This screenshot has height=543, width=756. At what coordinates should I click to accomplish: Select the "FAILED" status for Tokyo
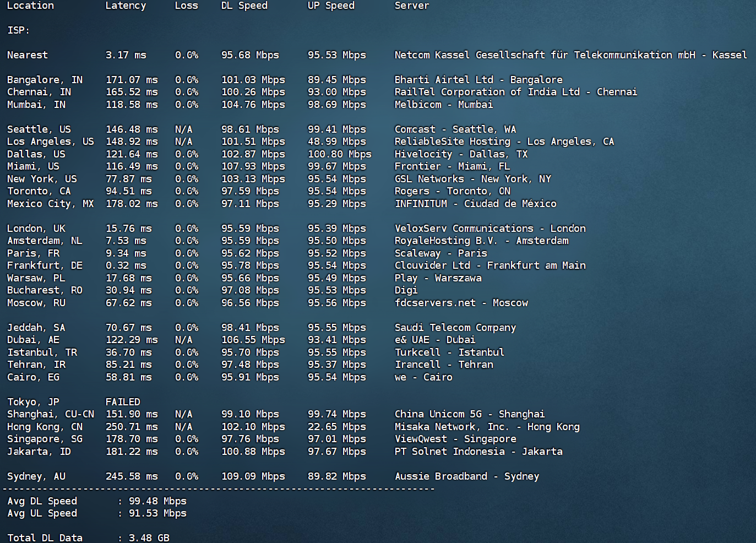point(123,402)
